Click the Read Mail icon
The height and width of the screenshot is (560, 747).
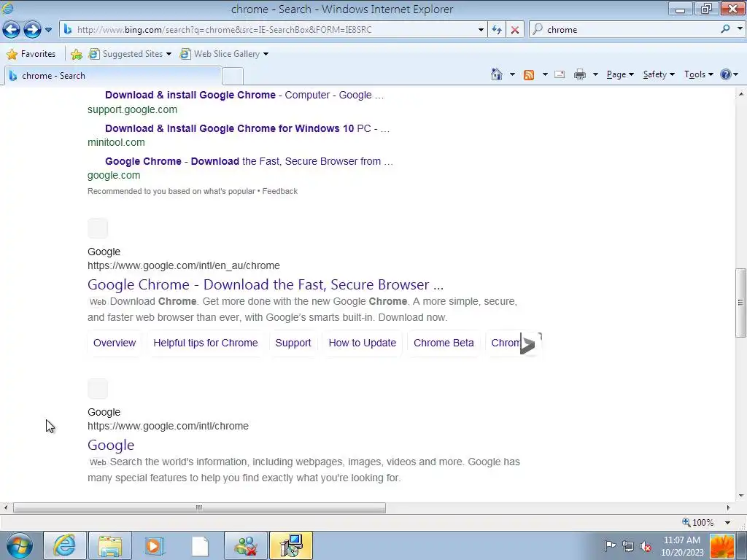(x=560, y=74)
